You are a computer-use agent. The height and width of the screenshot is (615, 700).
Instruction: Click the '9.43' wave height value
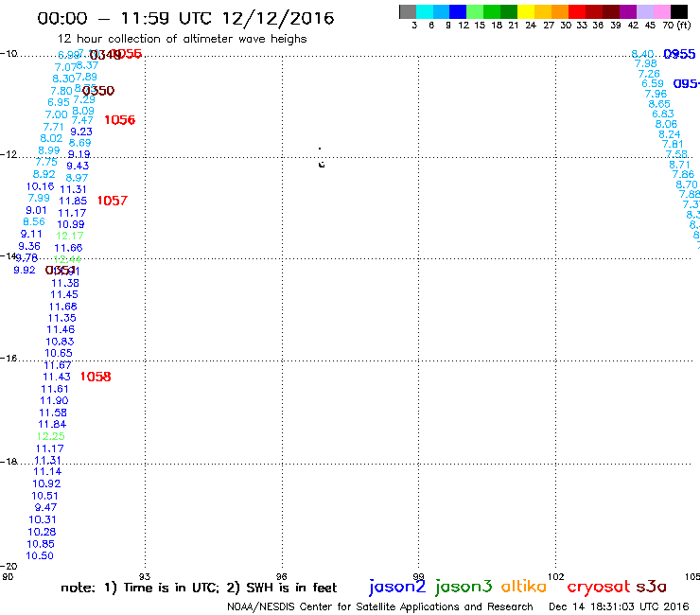[x=78, y=167]
